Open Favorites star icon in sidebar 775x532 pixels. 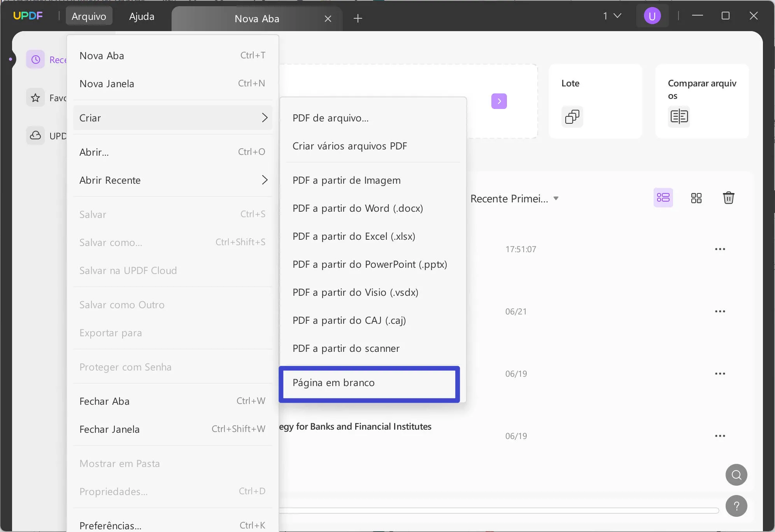point(35,98)
